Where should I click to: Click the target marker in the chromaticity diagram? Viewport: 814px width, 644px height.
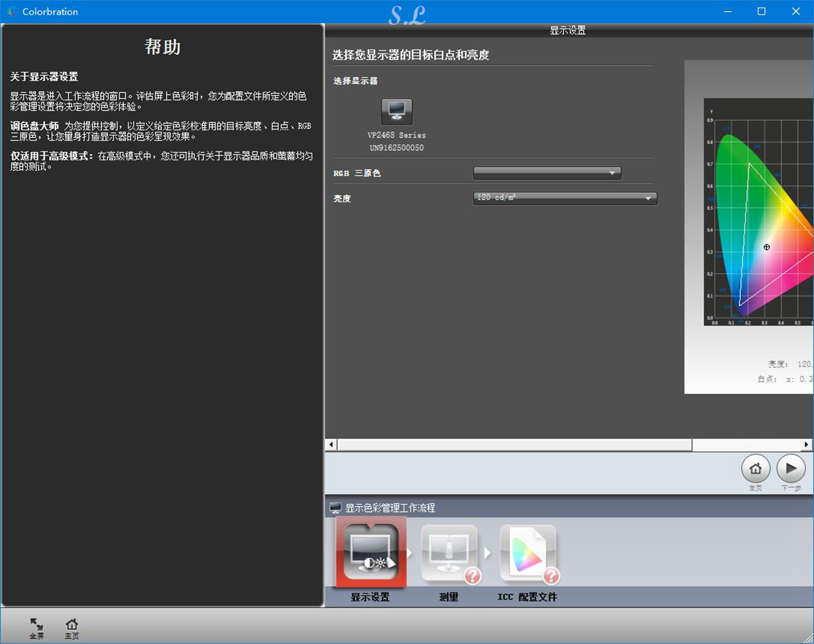pos(767,247)
